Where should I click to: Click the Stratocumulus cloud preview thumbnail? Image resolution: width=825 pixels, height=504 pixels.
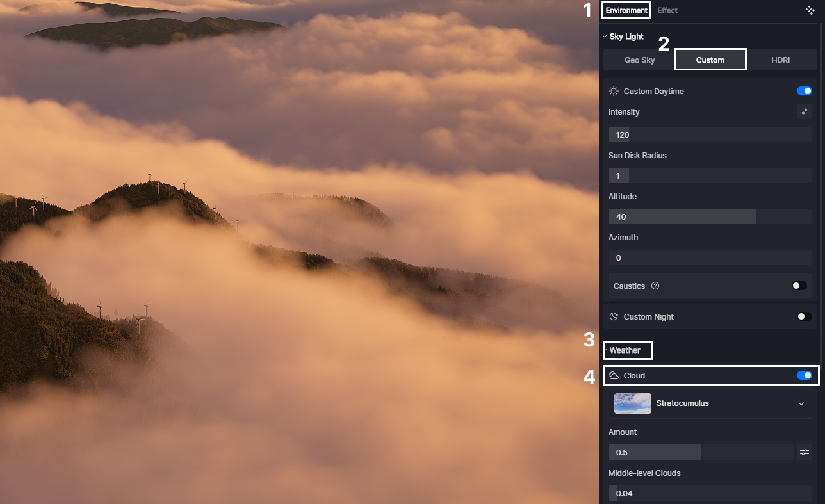click(x=632, y=403)
